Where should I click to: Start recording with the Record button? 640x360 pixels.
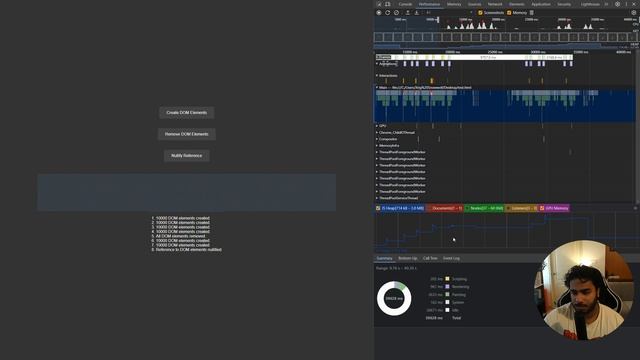pos(379,13)
